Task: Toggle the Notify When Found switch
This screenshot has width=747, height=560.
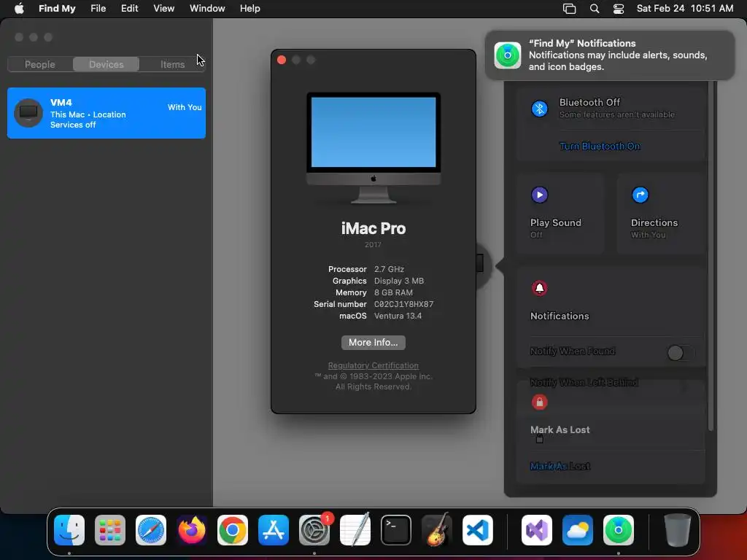Action: tap(681, 353)
